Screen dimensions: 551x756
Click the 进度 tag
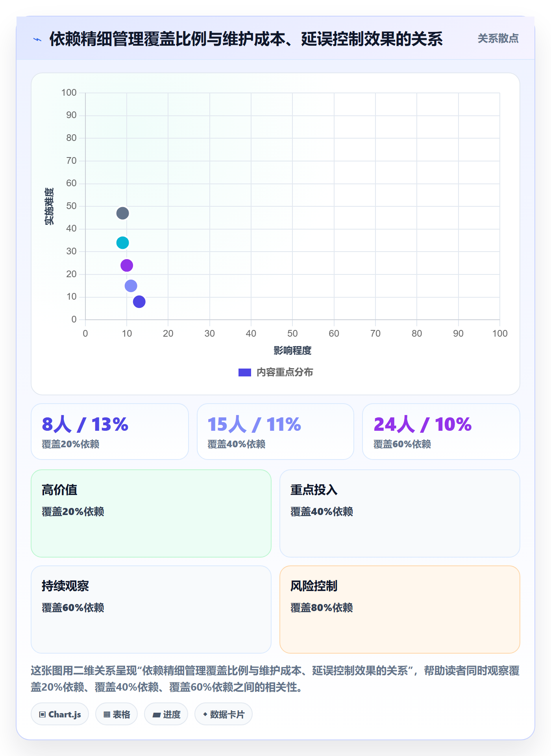(166, 714)
